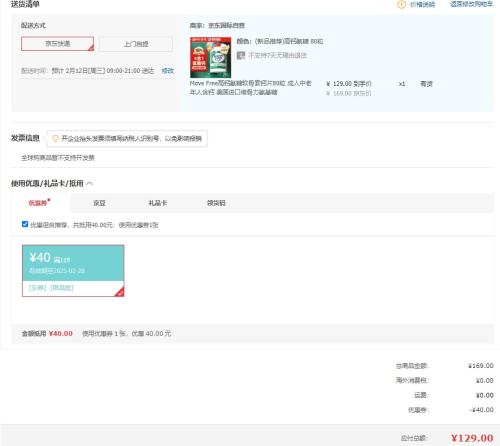Open the Move Free product title link
The width and height of the screenshot is (500, 446).
pos(250,88)
